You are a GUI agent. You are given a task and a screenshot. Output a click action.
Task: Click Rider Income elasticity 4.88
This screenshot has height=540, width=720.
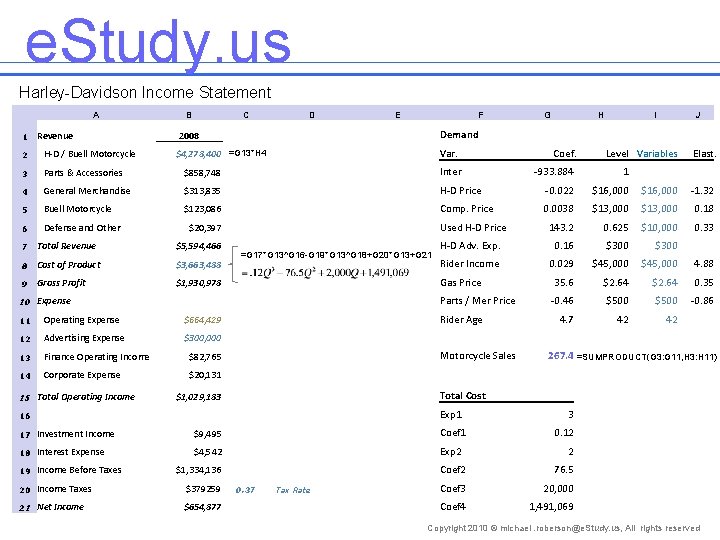(x=704, y=264)
